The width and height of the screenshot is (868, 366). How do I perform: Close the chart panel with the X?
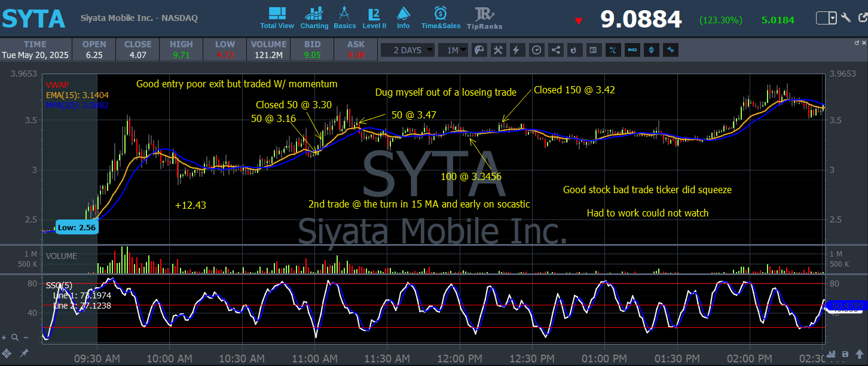point(863,43)
